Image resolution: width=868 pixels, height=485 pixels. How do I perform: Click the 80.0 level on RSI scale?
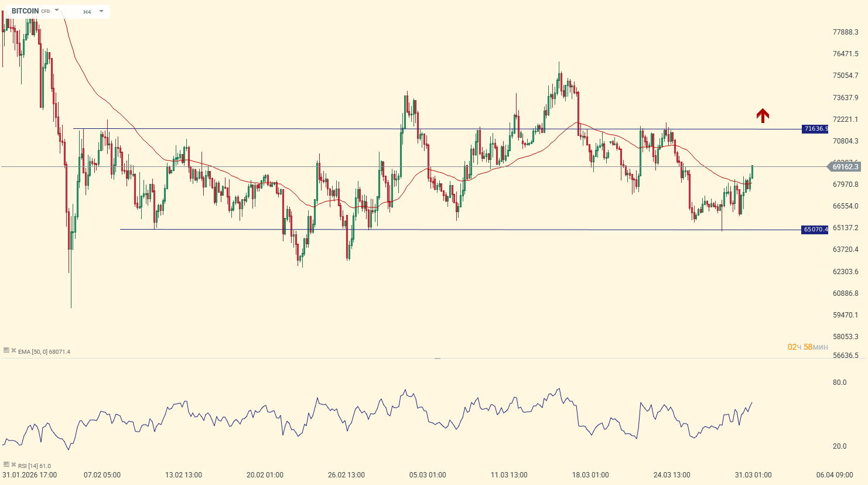point(839,382)
